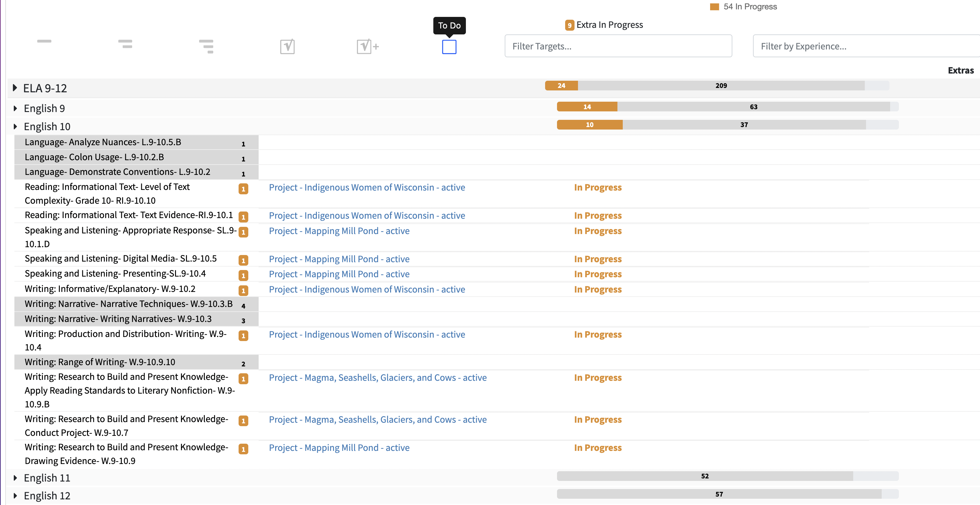
Task: Select Language- Colon Usage L.9-10.2.B target
Action: click(x=94, y=157)
